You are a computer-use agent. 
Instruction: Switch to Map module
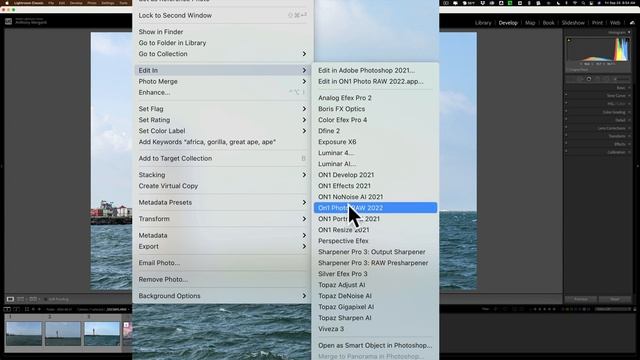[530, 23]
